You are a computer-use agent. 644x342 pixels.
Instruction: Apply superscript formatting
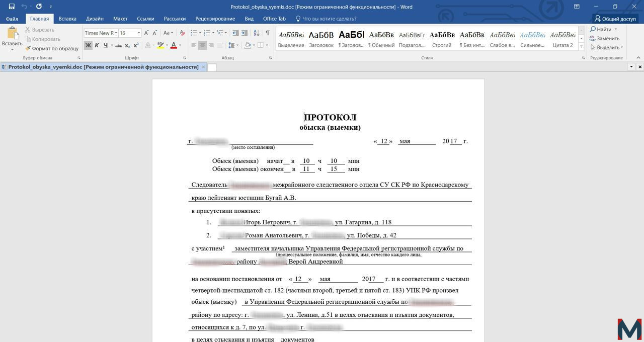136,45
